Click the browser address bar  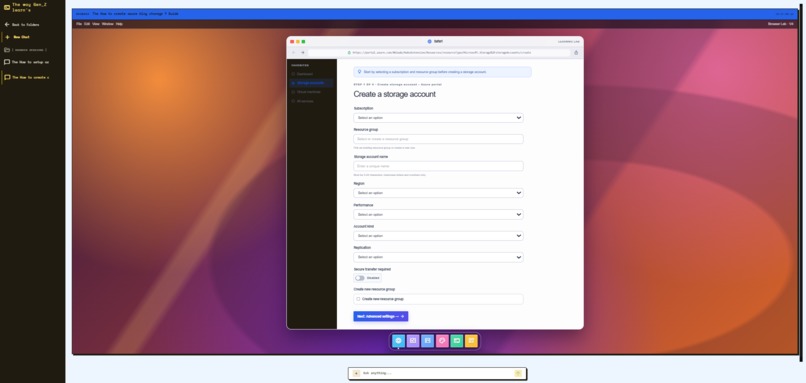coord(439,52)
